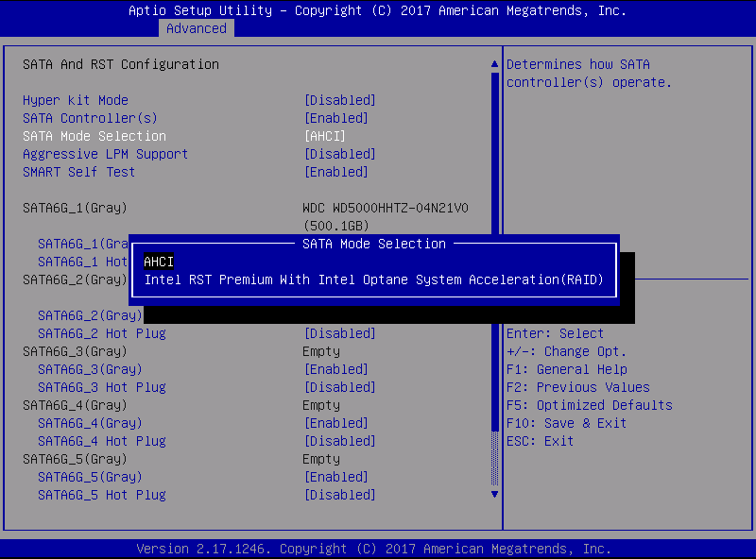The width and height of the screenshot is (756, 559).
Task: Click the Enter: Select hint
Action: [555, 333]
